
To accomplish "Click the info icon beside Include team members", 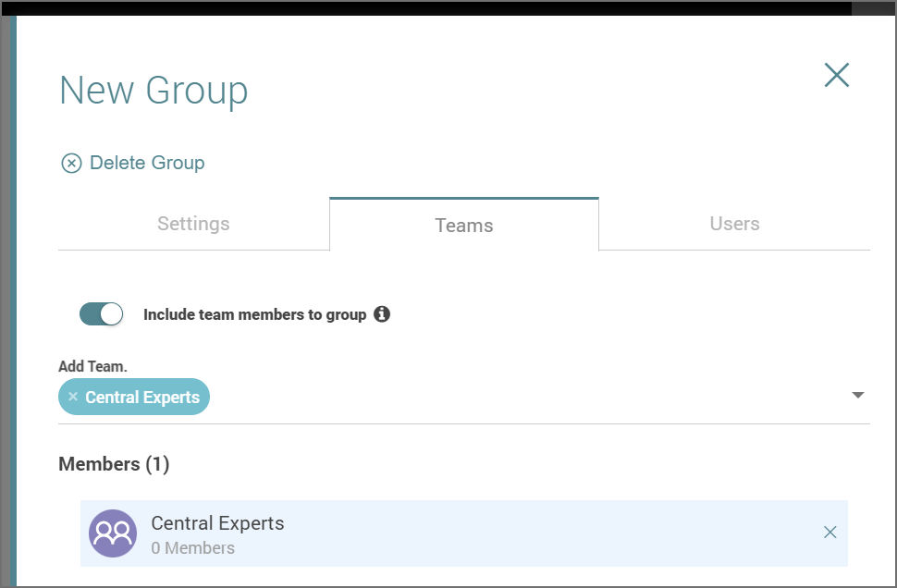I will coord(382,314).
